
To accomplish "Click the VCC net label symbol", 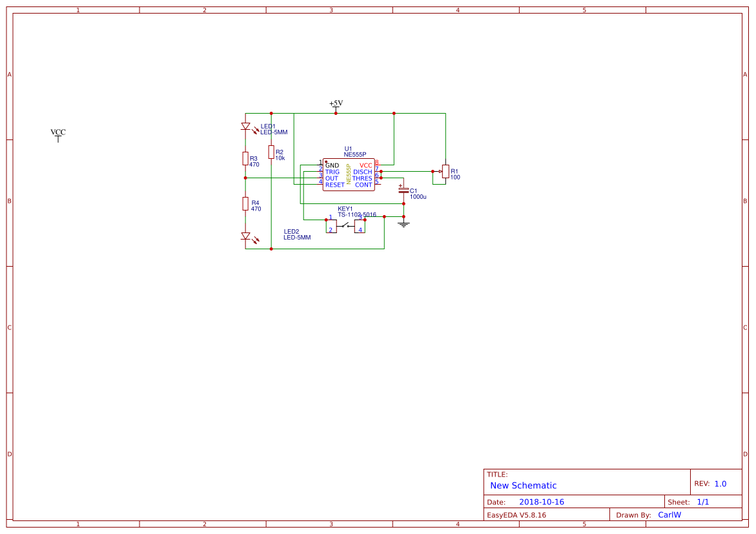I will click(57, 134).
